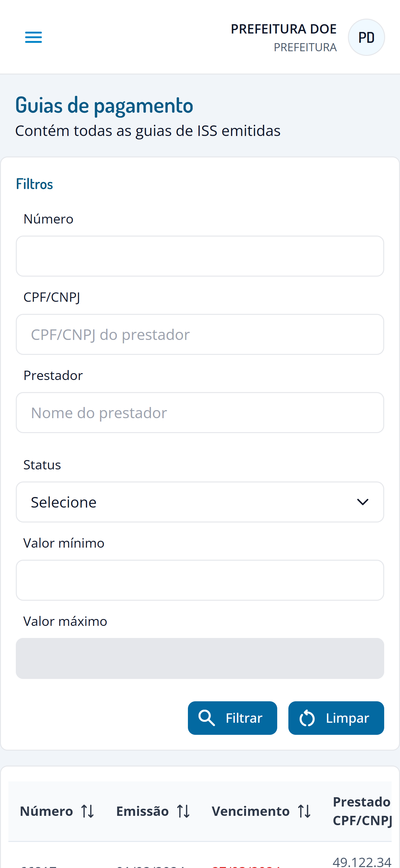Viewport: 400px width, 868px height.
Task: Click the Limpar button
Action: coord(336,718)
